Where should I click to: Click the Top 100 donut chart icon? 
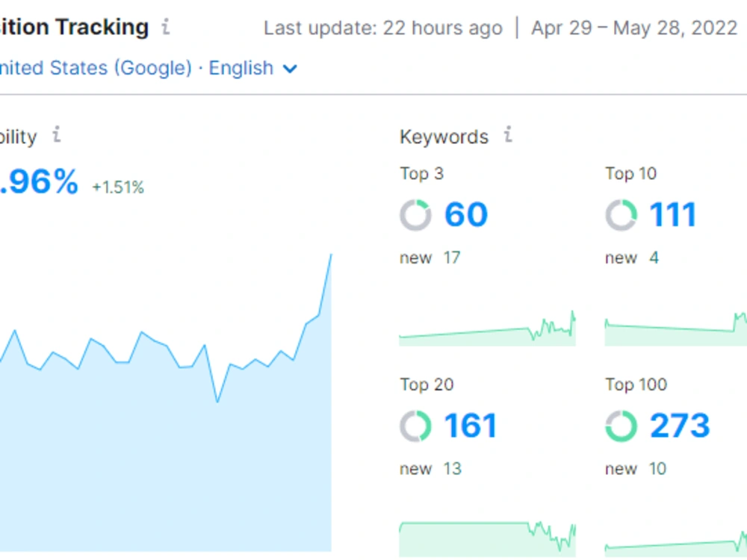pyautogui.click(x=622, y=426)
